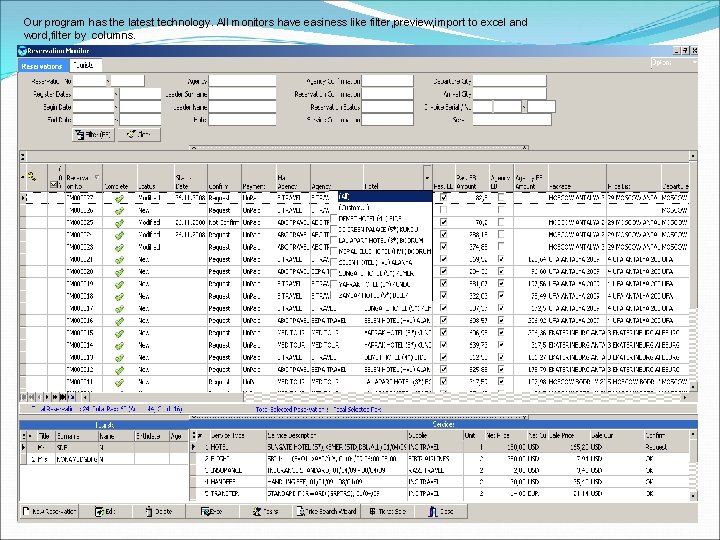
Task: Click the Edit button in the bottom toolbar
Action: (105, 511)
